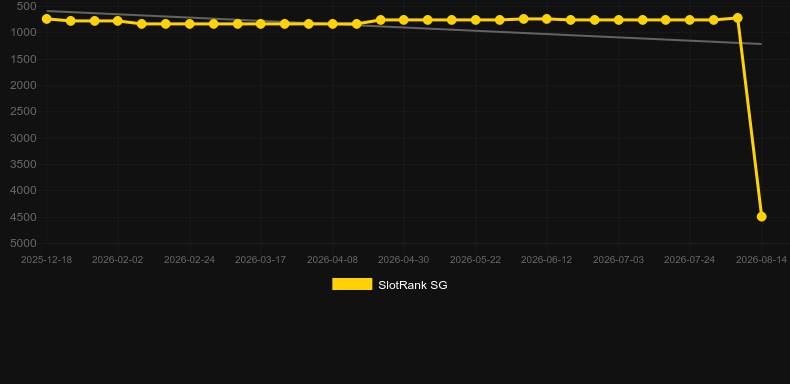Click the 3500 y-axis label
The image size is (790, 384).
[24, 164]
